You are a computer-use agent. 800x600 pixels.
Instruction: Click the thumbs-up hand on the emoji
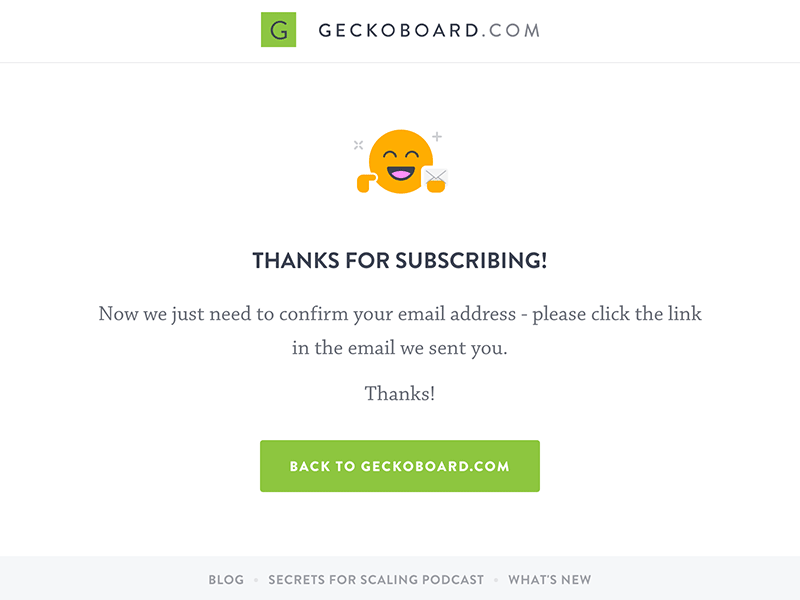(x=365, y=182)
